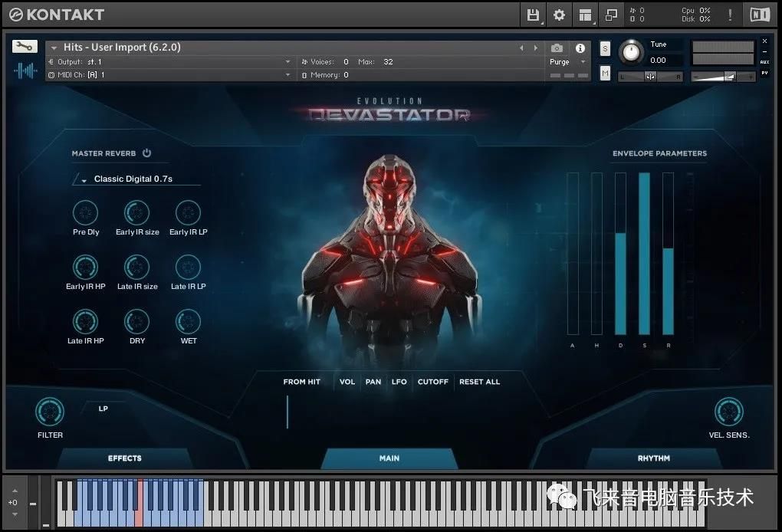Click the instrument pan slider
Viewport: 782px width, 532px height.
[650, 77]
